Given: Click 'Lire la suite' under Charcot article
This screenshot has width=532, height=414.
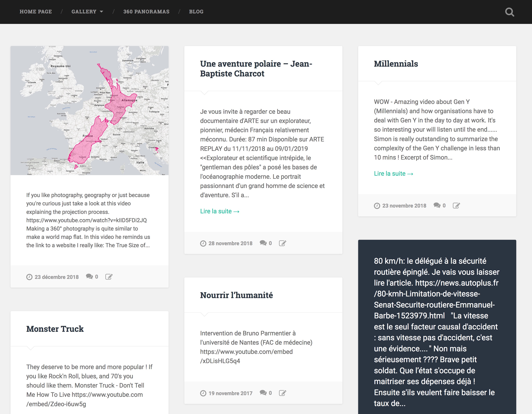Looking at the screenshot, I should click(x=219, y=211).
